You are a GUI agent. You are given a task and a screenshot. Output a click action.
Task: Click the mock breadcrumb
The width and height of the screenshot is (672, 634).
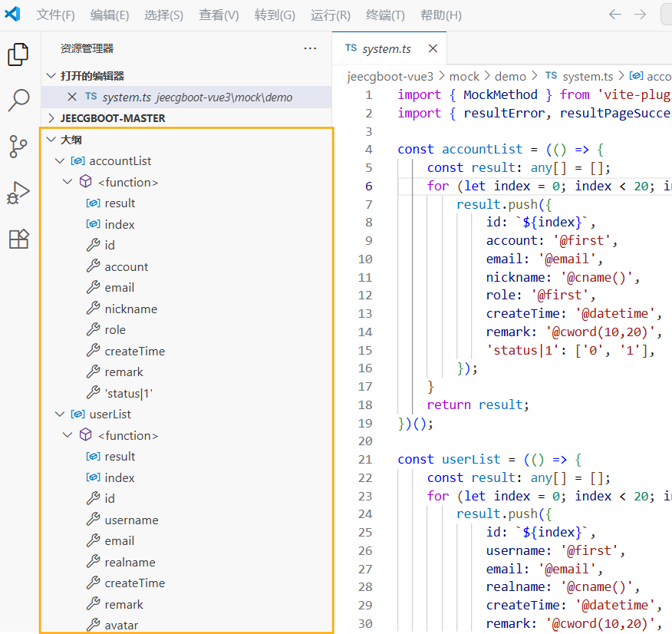click(464, 77)
